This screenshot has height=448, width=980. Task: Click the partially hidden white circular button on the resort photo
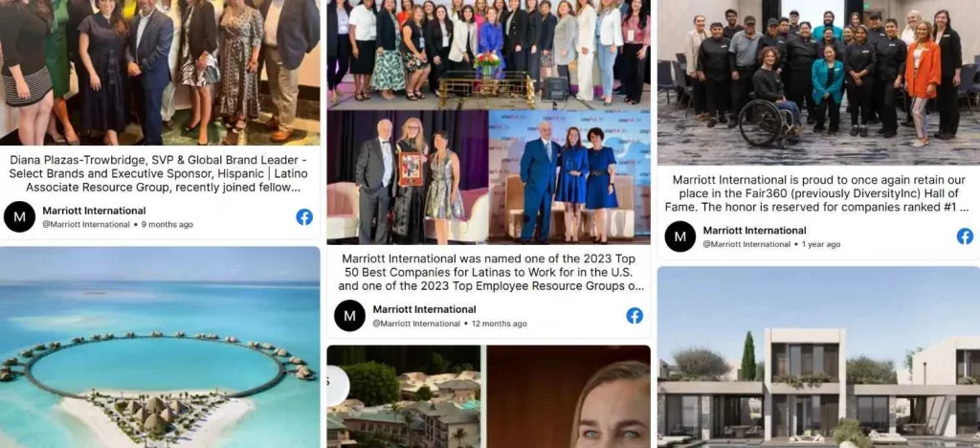pos(338,386)
